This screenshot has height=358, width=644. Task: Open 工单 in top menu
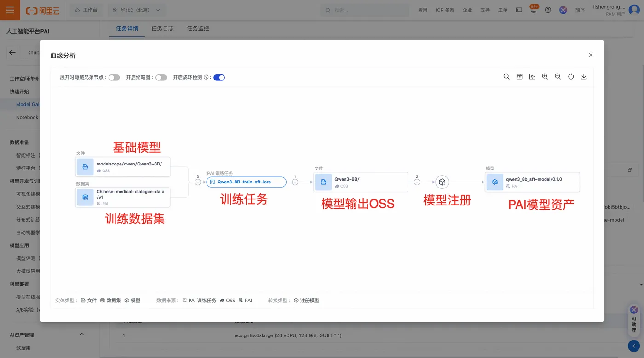coord(503,10)
